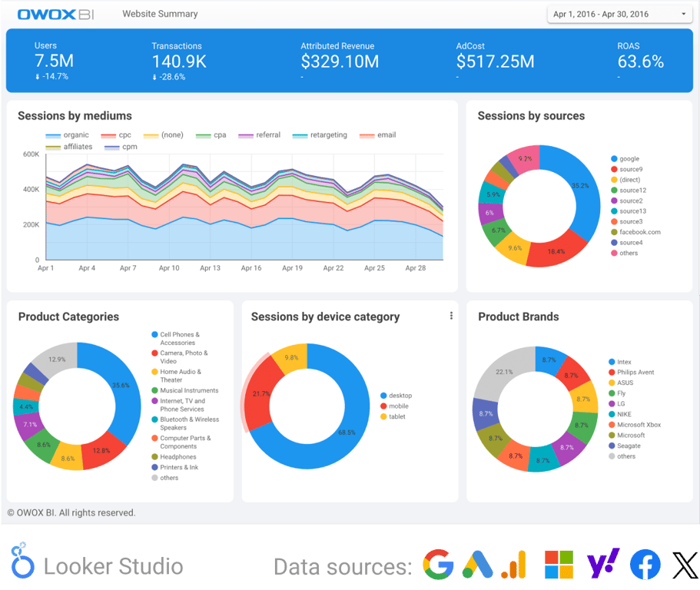700x590 pixels.
Task: Select Headphones in the categories legend
Action: click(x=174, y=457)
